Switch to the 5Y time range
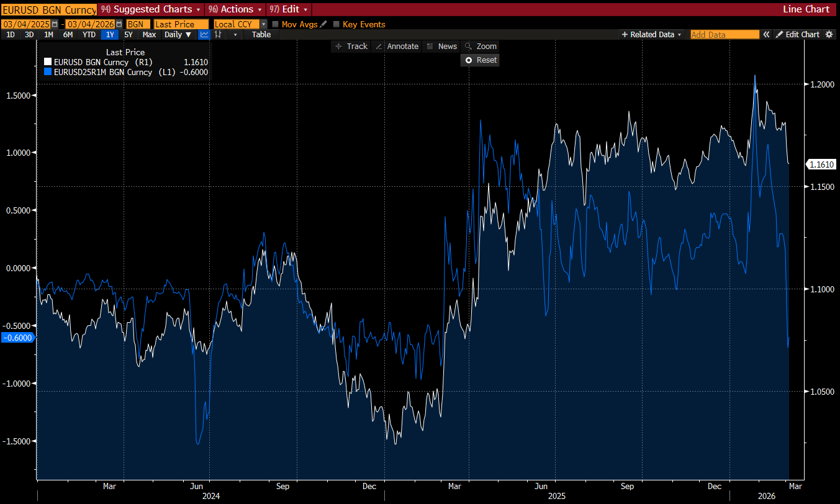This screenshot has width=840, height=504. click(129, 35)
